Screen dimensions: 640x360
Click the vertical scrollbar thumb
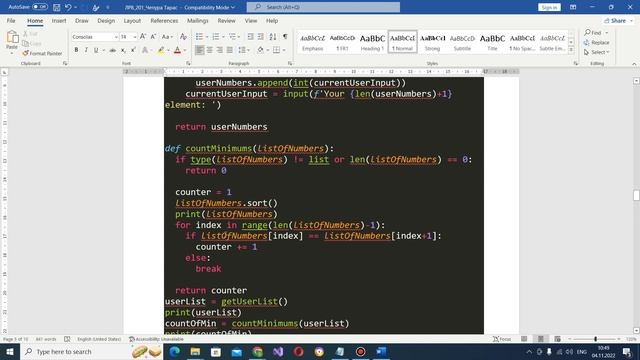[636, 195]
